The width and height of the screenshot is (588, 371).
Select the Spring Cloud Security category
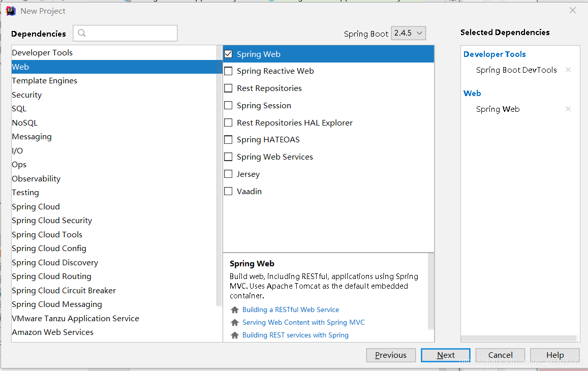(x=114, y=221)
